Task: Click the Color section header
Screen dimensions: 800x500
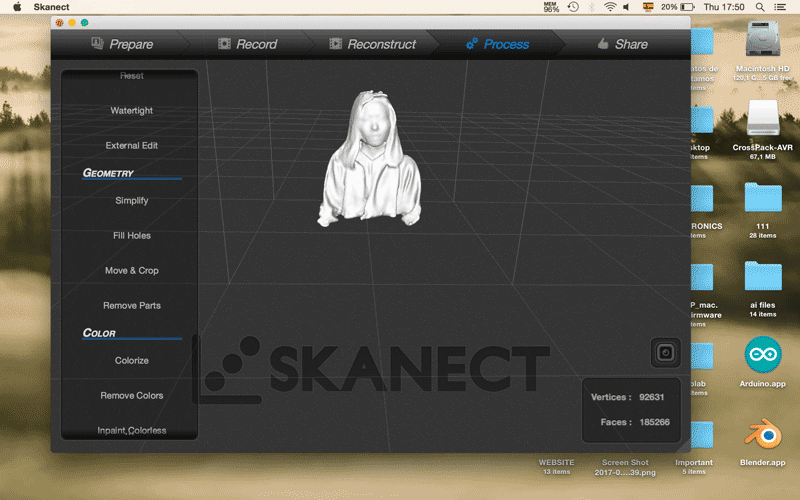Action: [99, 333]
